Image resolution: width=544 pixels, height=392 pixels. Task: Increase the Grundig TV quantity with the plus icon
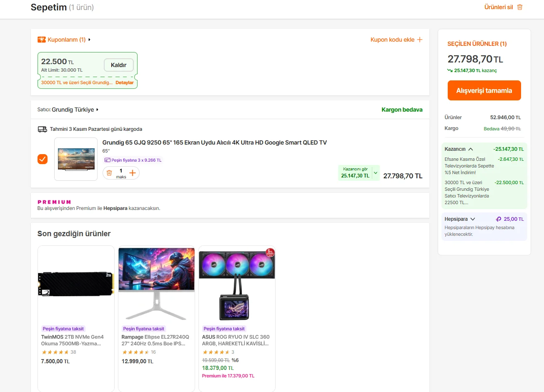[133, 173]
